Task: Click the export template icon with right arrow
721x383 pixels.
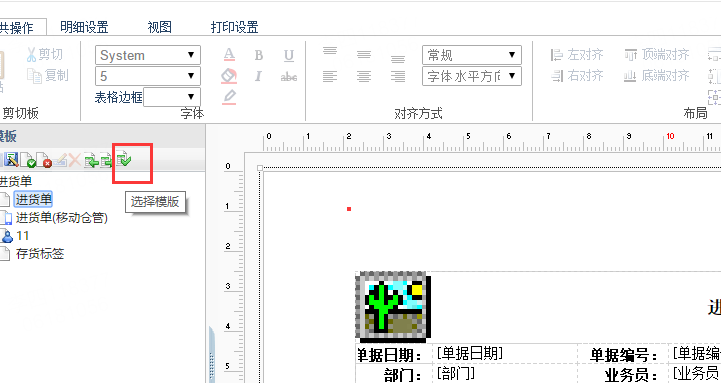Action: point(107,160)
